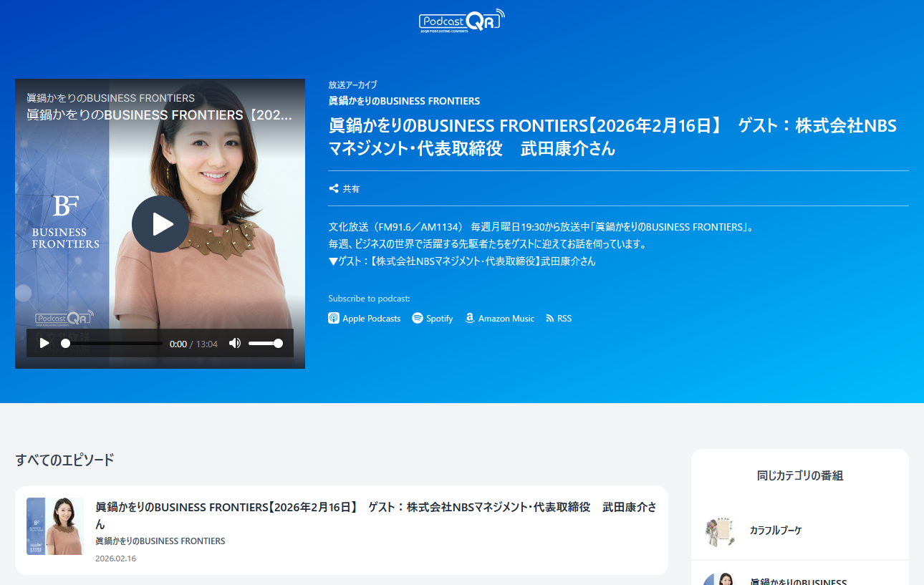Open the episode thumbnail in episode list
Screen dimensions: 924x585
coord(55,526)
